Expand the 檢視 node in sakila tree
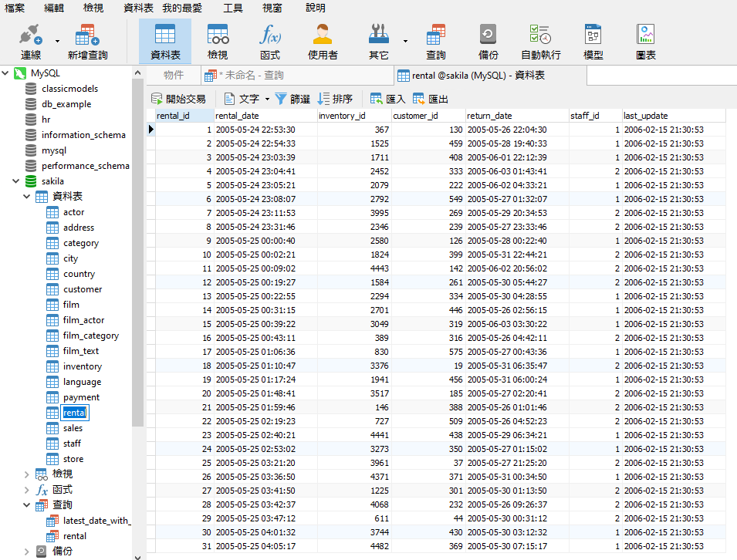Image resolution: width=737 pixels, height=560 pixels. pos(29,474)
